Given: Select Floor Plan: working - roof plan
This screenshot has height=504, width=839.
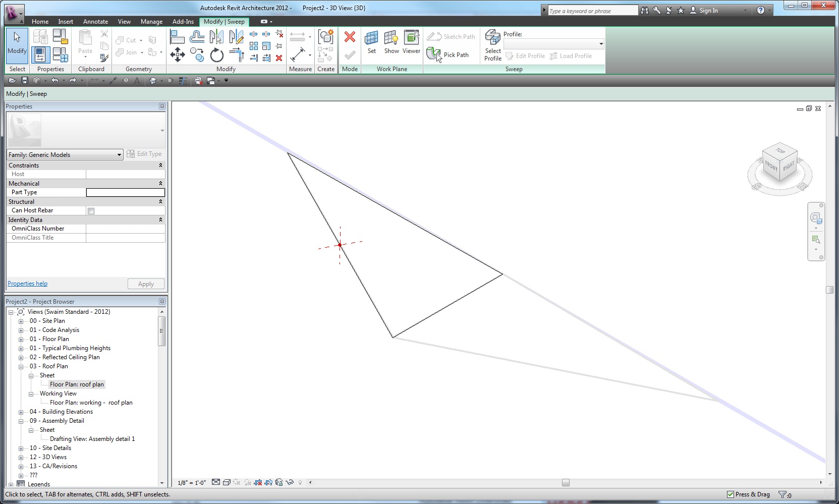Looking at the screenshot, I should [x=91, y=403].
